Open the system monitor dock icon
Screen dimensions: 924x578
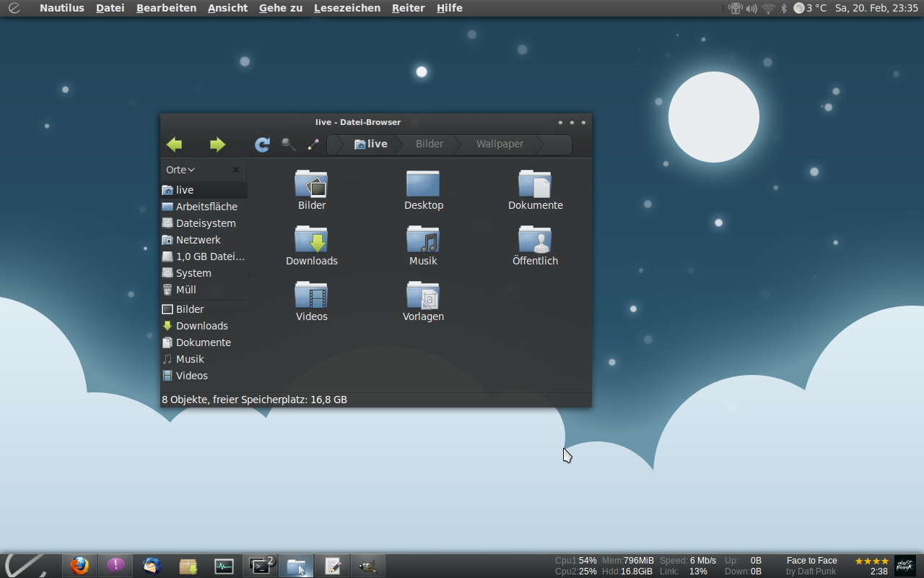(x=224, y=566)
